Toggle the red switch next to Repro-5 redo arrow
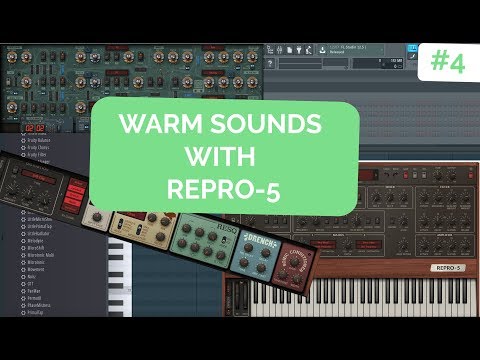The height and width of the screenshot is (360, 480). [x=406, y=175]
